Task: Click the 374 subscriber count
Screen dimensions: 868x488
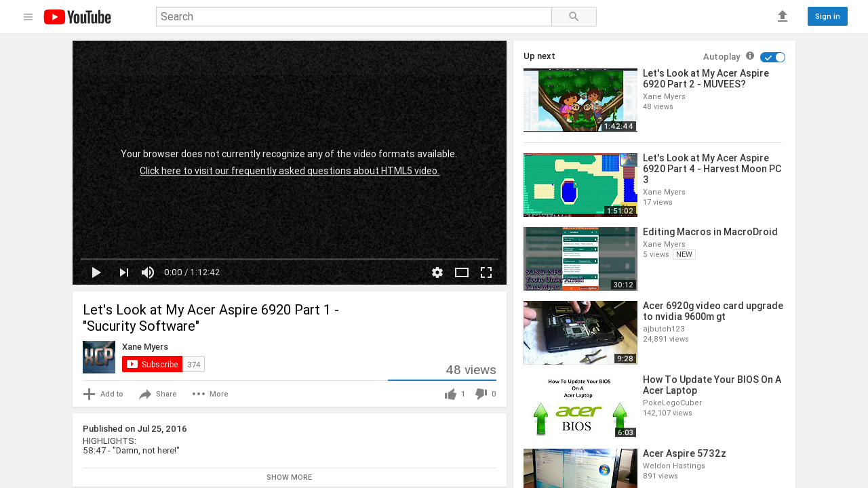Action: point(194,364)
